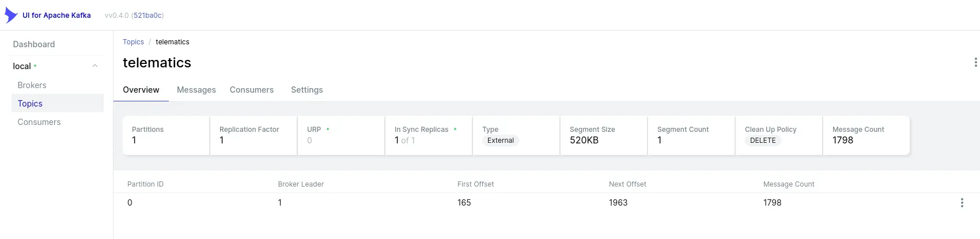Click the local cluster name
The height and width of the screenshot is (239, 980).
pos(22,66)
